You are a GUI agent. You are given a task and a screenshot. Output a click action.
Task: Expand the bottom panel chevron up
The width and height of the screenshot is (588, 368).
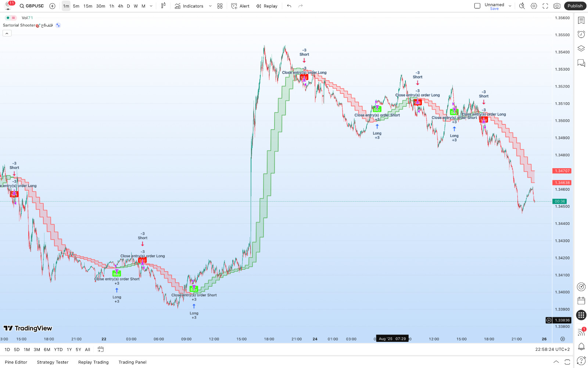pos(556,362)
